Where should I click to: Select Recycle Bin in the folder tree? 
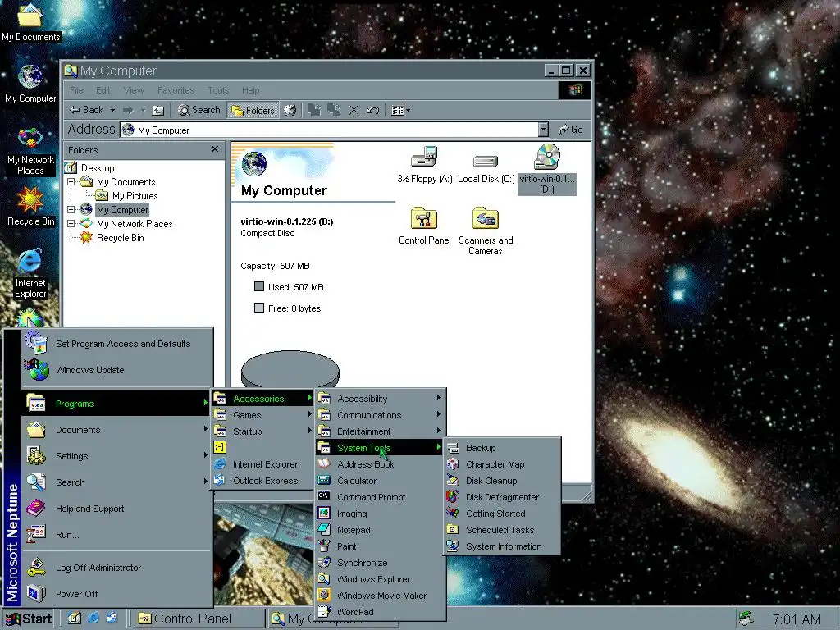tap(120, 238)
